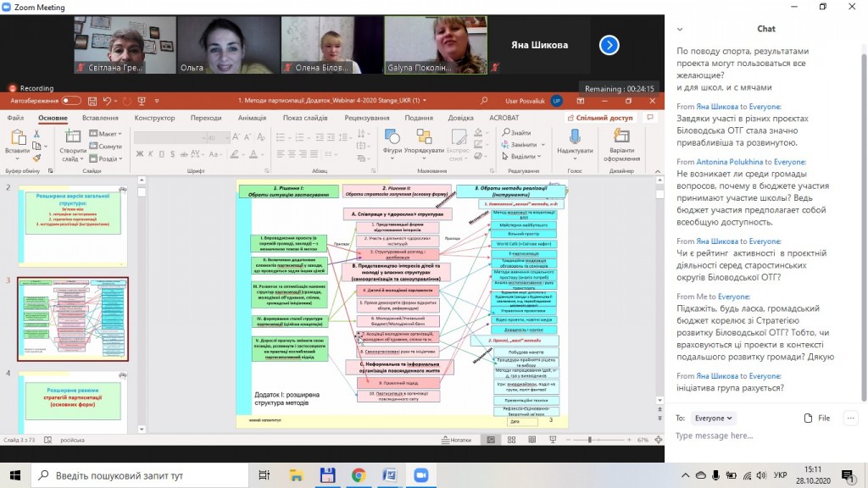Viewport: 868px width, 488px height.
Task: Toggle Underline formatting
Action: coord(162,154)
